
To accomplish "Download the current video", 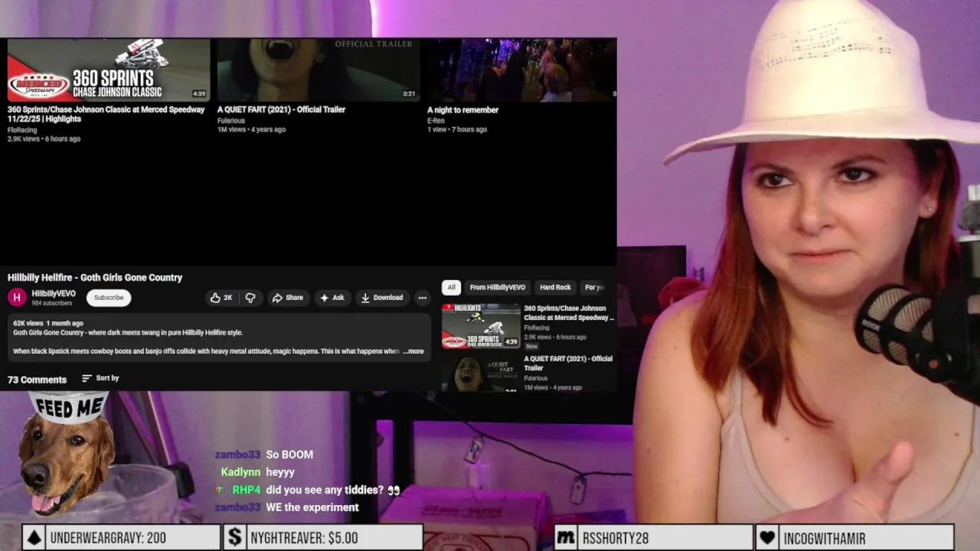I will click(x=382, y=298).
